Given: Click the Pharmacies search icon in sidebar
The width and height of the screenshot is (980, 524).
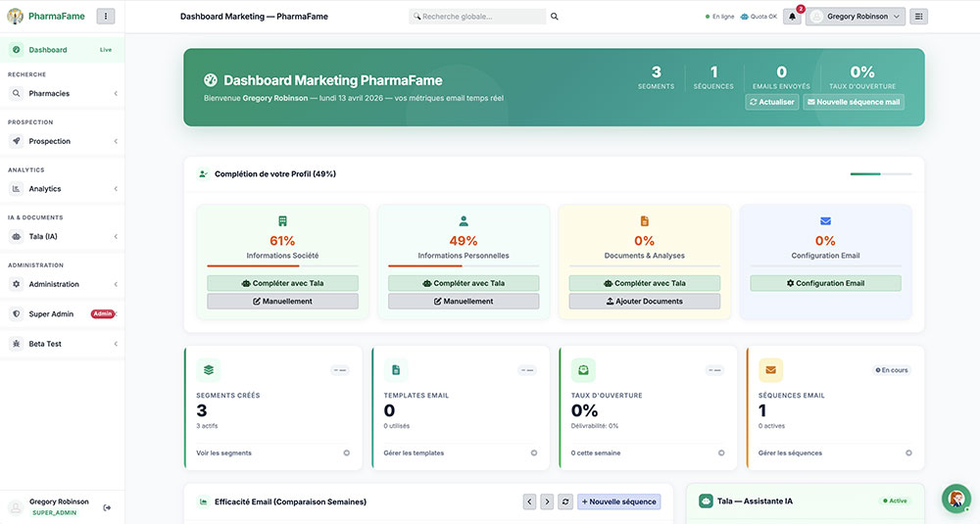Looking at the screenshot, I should click(17, 94).
